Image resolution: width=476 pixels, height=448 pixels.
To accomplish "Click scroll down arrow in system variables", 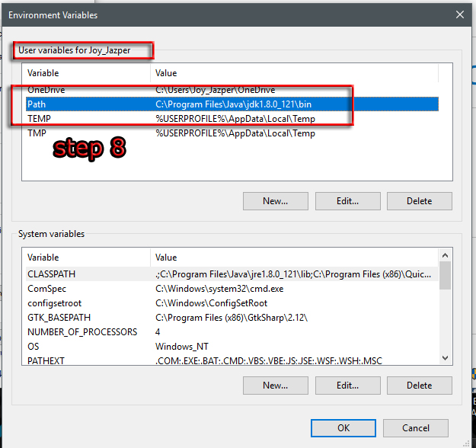I will [445, 358].
